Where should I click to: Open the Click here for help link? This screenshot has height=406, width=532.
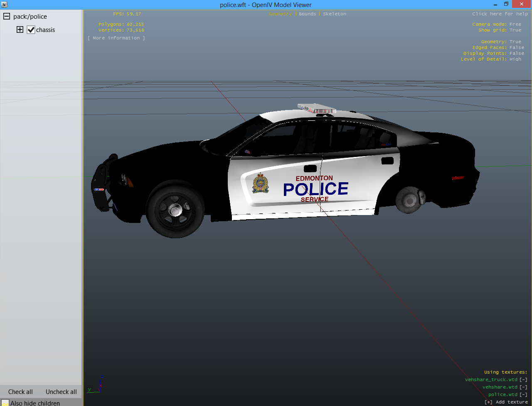[x=500, y=14]
